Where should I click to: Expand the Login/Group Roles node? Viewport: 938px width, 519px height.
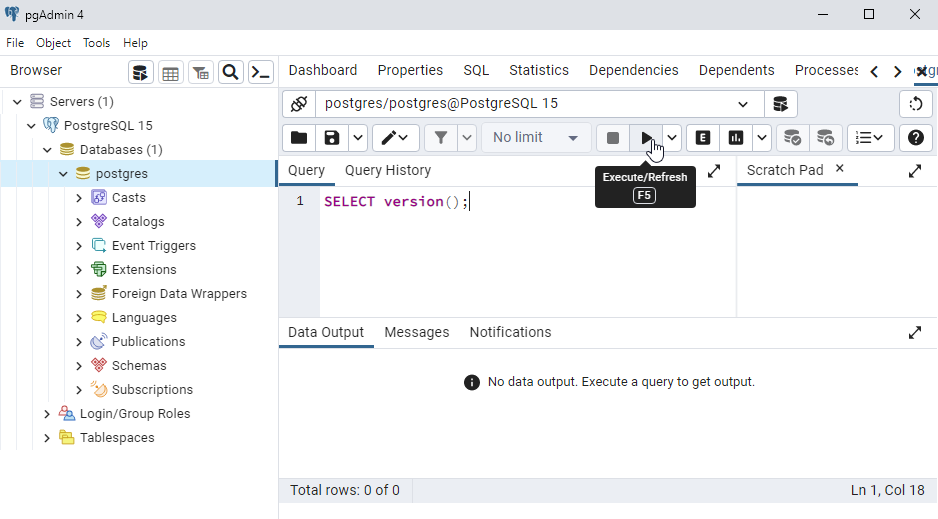coord(47,414)
